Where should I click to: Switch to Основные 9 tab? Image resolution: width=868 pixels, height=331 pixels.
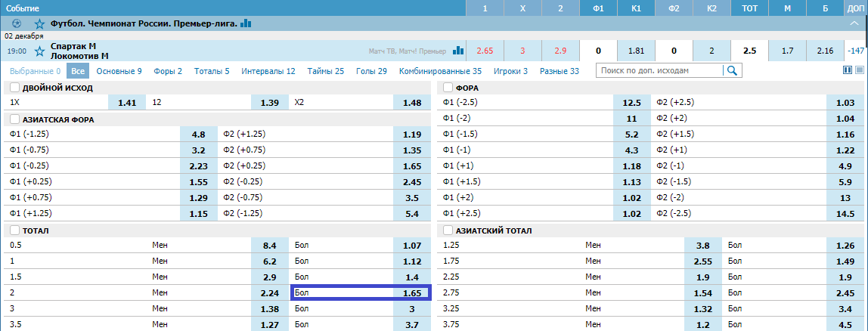[x=119, y=71]
